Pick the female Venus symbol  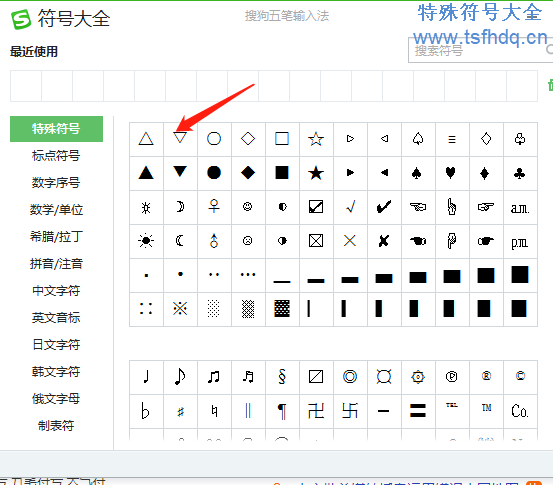(x=214, y=207)
